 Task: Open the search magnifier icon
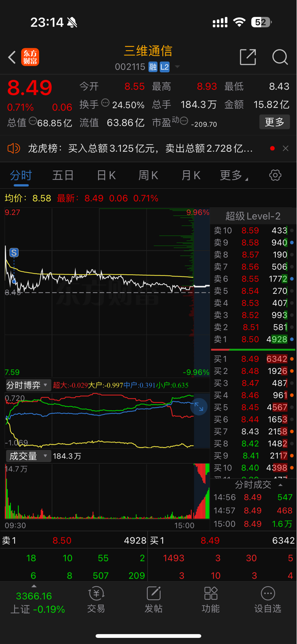(x=280, y=57)
